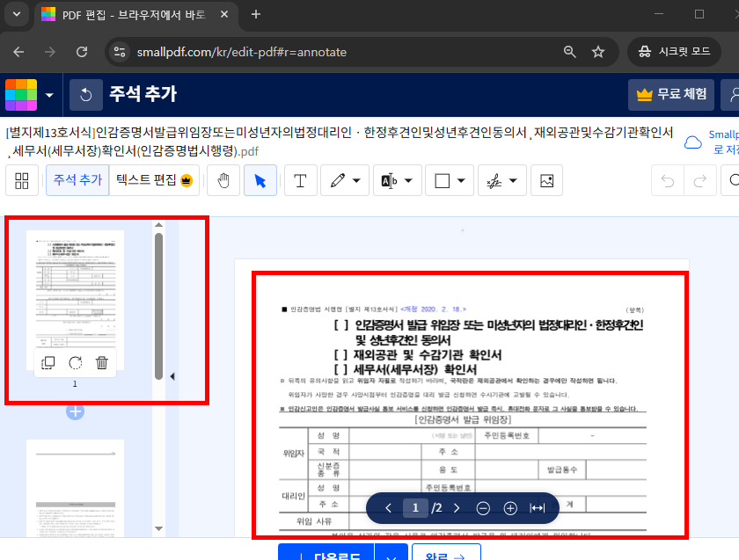
Task: Zoom in with the plus control
Action: [x=510, y=507]
